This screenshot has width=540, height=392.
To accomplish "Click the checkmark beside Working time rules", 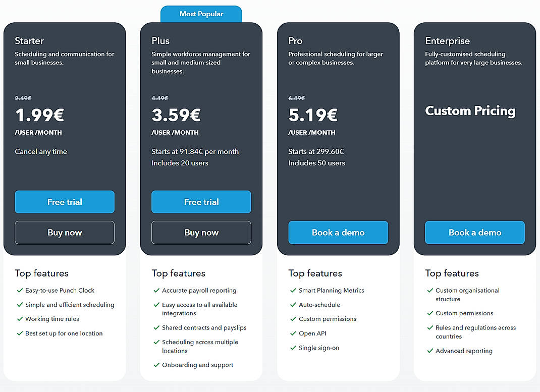I will tap(20, 319).
